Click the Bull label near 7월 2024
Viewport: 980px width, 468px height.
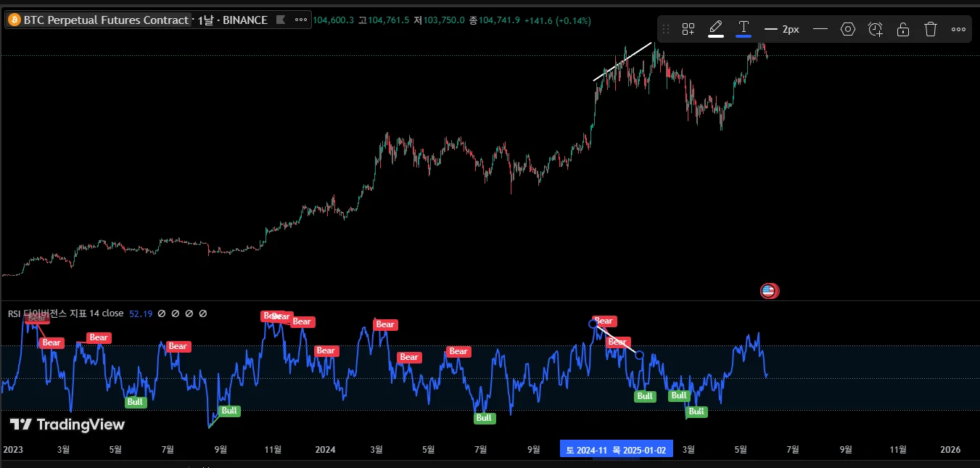click(484, 418)
